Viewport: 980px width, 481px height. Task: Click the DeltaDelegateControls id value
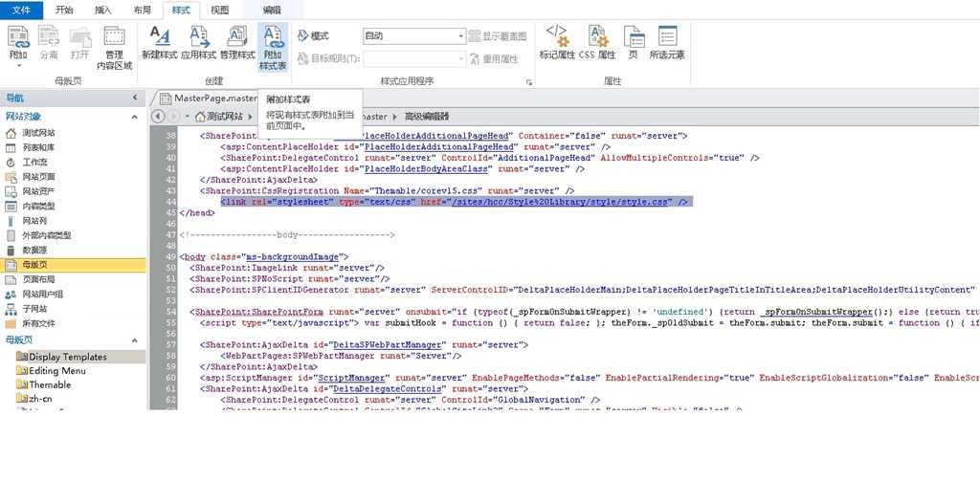point(386,388)
